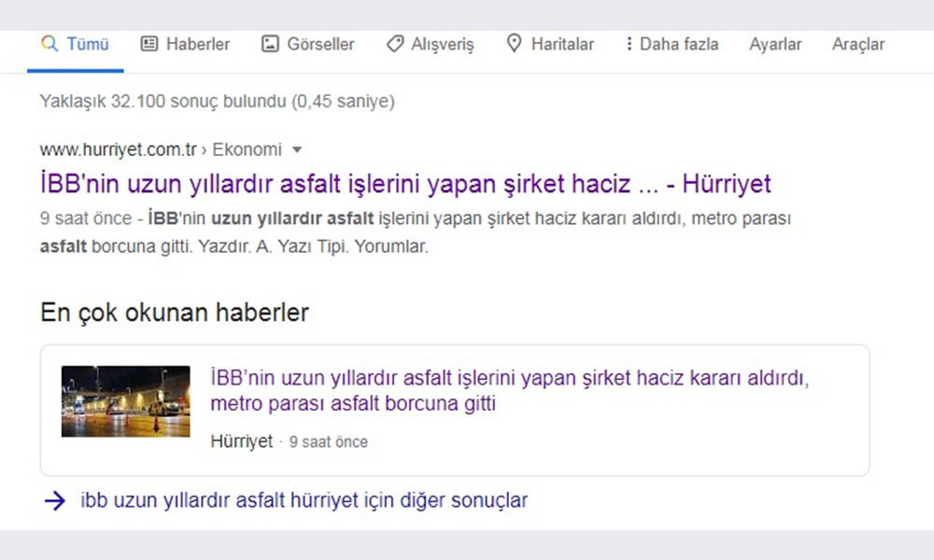Click the map pin icon beside Haritalar
934x560 pixels.
coord(514,43)
